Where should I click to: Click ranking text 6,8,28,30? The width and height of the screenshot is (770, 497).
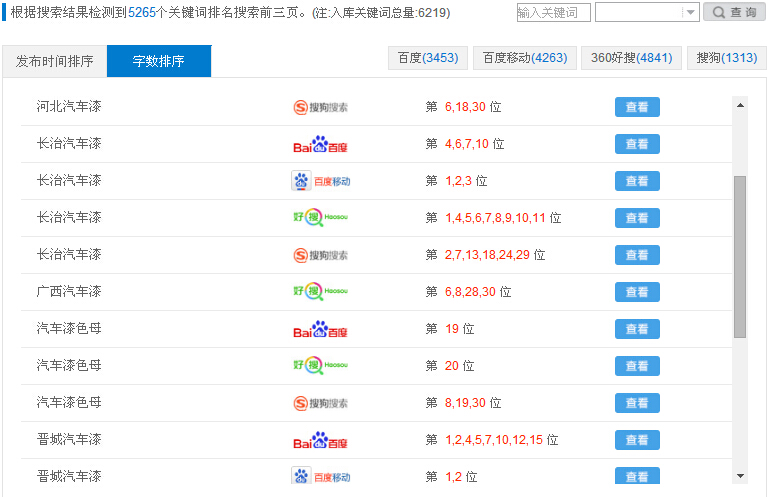click(470, 292)
